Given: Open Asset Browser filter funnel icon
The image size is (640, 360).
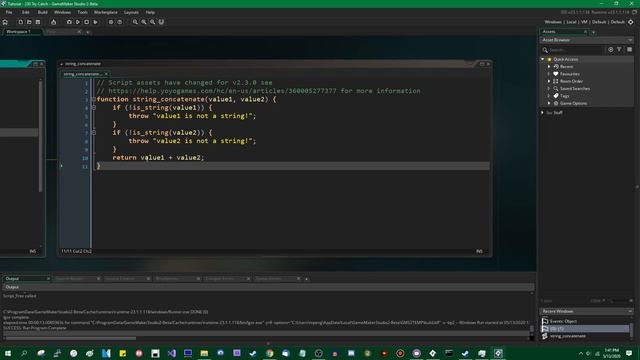Looking at the screenshot, I should [620, 49].
